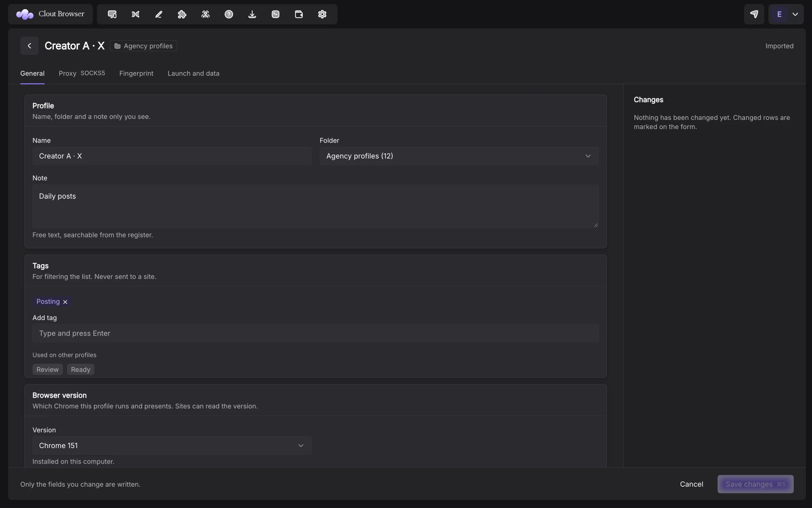Focus the Name field with Creator A · X
Viewport: 812px width, 508px height.
coord(172,156)
